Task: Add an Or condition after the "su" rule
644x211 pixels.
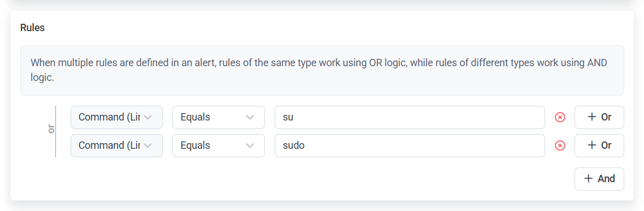Action: point(599,117)
